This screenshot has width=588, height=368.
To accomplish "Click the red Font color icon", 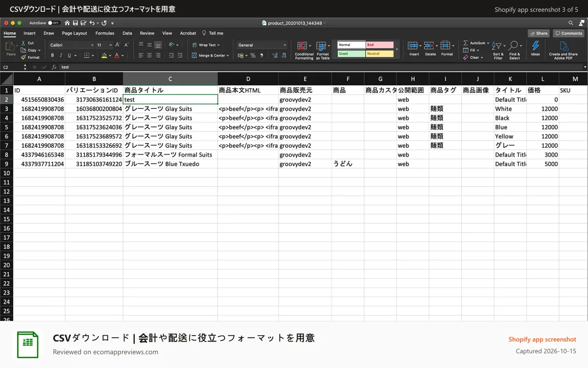I will pyautogui.click(x=116, y=55).
